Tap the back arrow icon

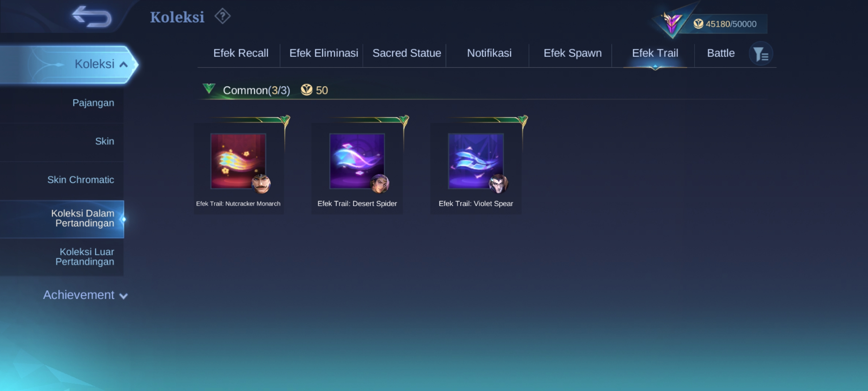pos(92,17)
